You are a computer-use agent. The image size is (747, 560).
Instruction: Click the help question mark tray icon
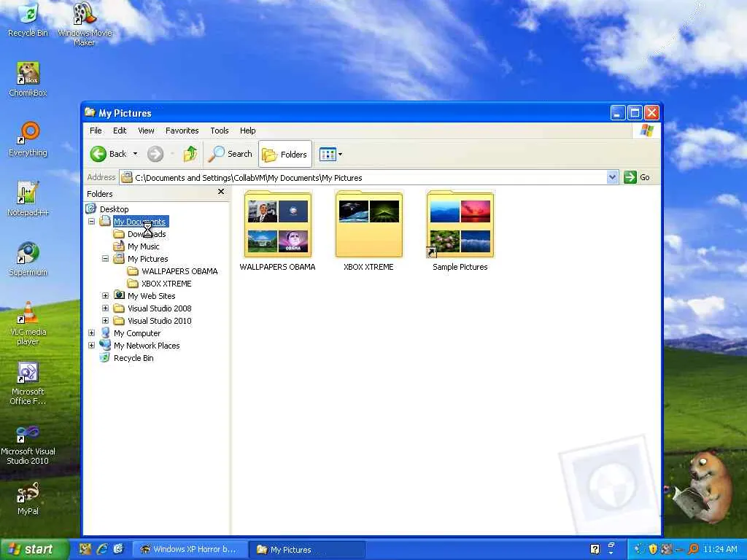click(595, 549)
